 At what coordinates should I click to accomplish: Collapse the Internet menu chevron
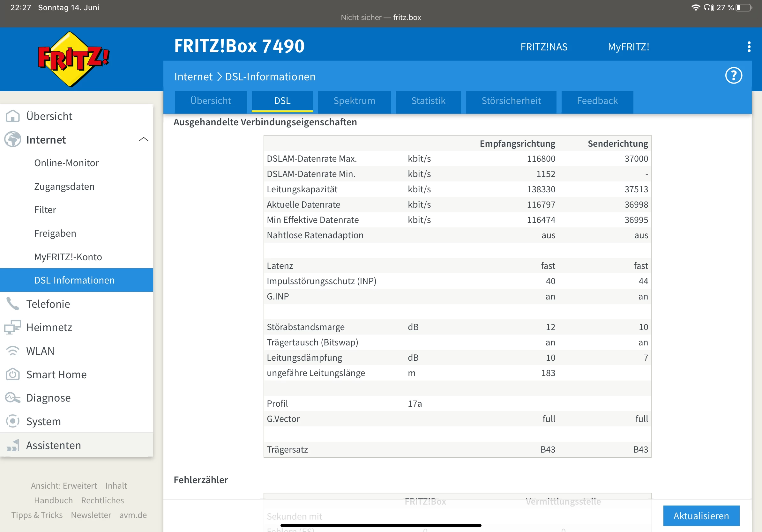coord(143,140)
